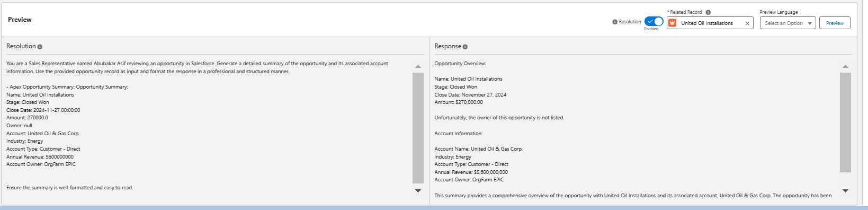Click info icon next to Response heading
The image size is (868, 210).
click(x=465, y=47)
